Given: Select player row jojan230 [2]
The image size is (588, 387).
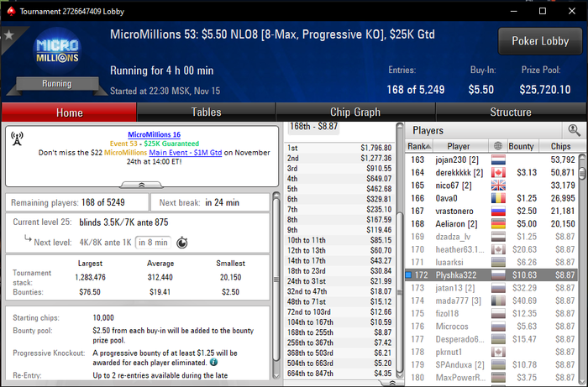Looking at the screenshot, I should (491, 160).
